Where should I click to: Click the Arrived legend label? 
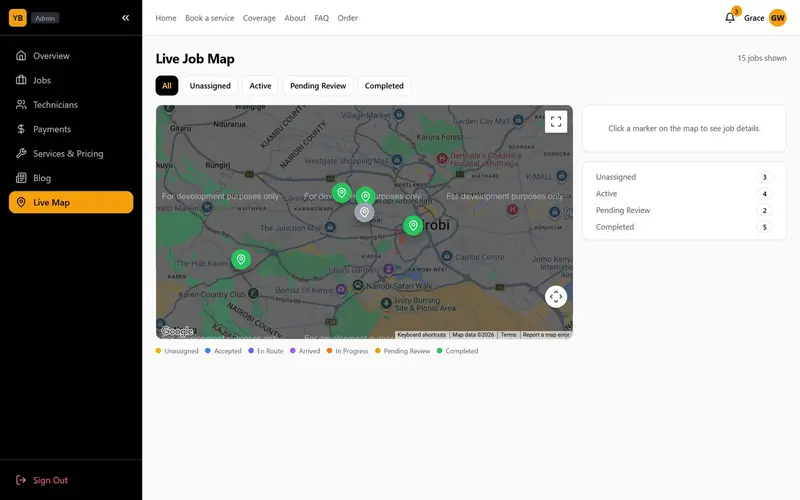click(309, 351)
